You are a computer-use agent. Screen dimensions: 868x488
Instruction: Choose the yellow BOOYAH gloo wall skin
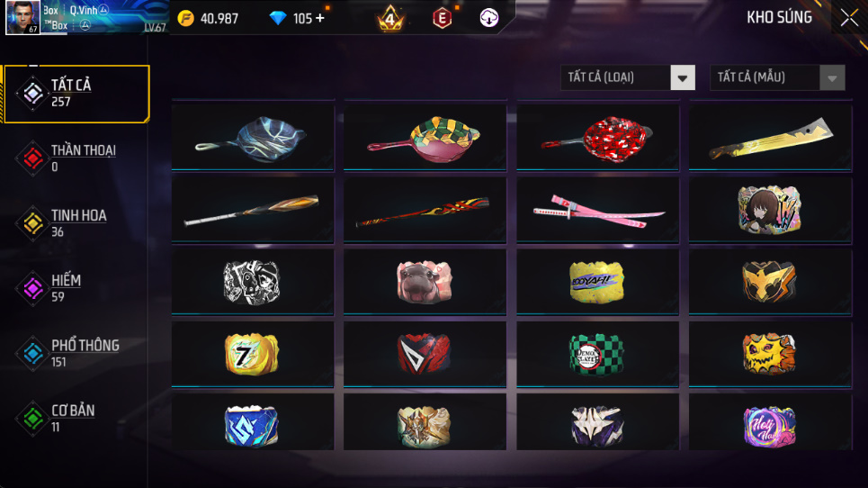[597, 282]
